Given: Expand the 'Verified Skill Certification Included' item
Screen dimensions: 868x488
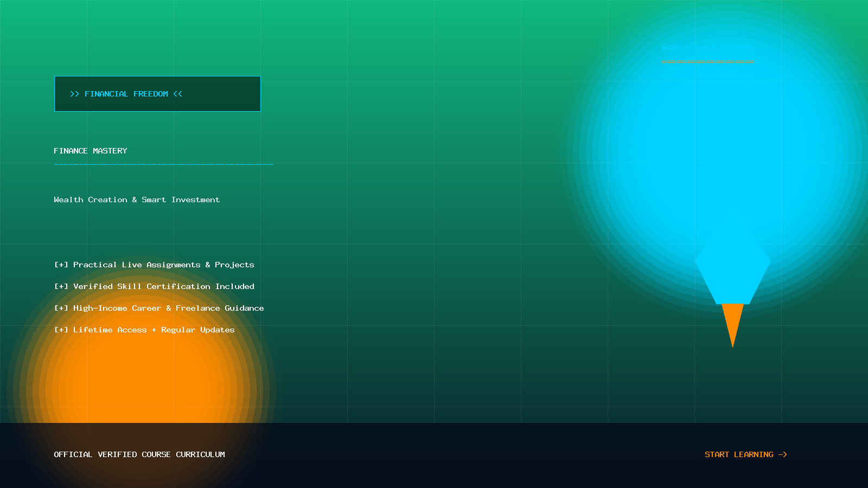Looking at the screenshot, I should [x=154, y=286].
